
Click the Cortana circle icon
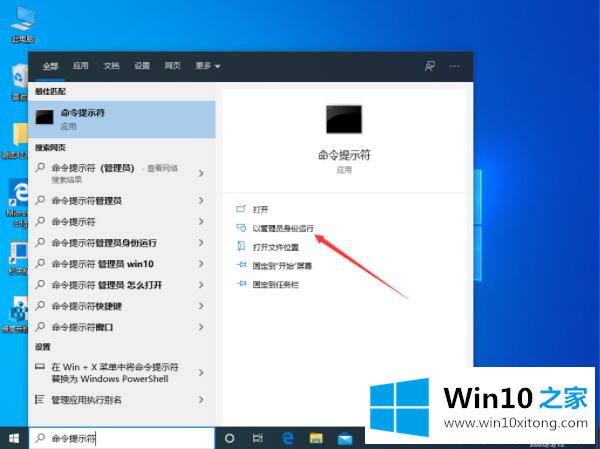pos(230,438)
